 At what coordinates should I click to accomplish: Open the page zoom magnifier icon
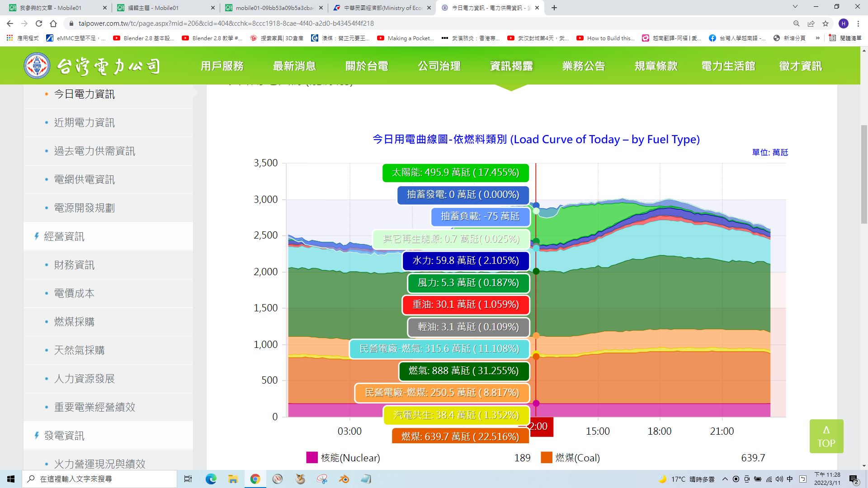(x=797, y=23)
